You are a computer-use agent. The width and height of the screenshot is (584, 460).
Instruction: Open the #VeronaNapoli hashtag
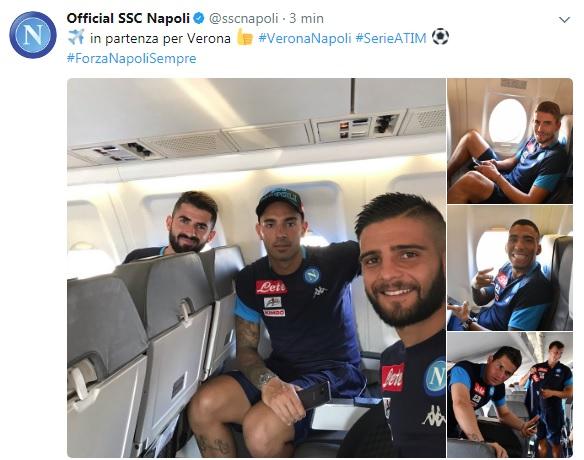305,38
